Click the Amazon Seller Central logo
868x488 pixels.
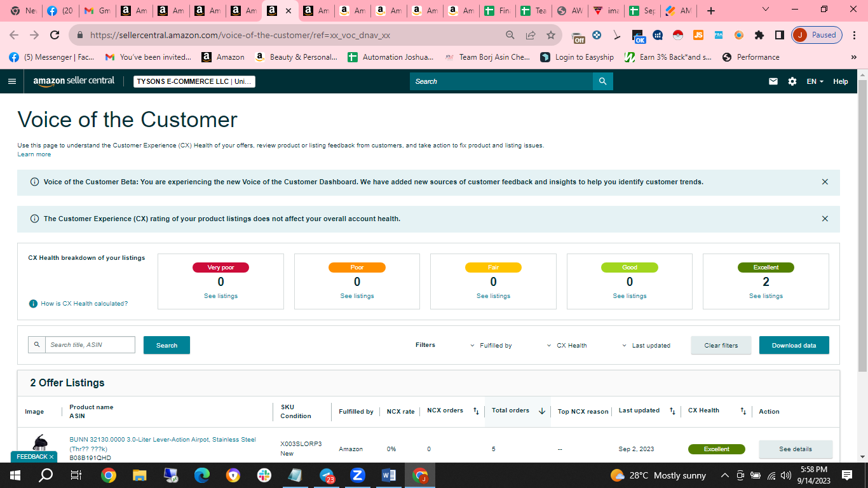(74, 81)
